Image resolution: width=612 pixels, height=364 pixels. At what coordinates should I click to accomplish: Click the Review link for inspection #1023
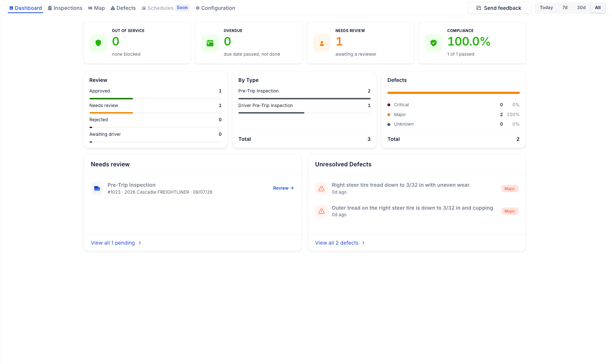pos(283,188)
